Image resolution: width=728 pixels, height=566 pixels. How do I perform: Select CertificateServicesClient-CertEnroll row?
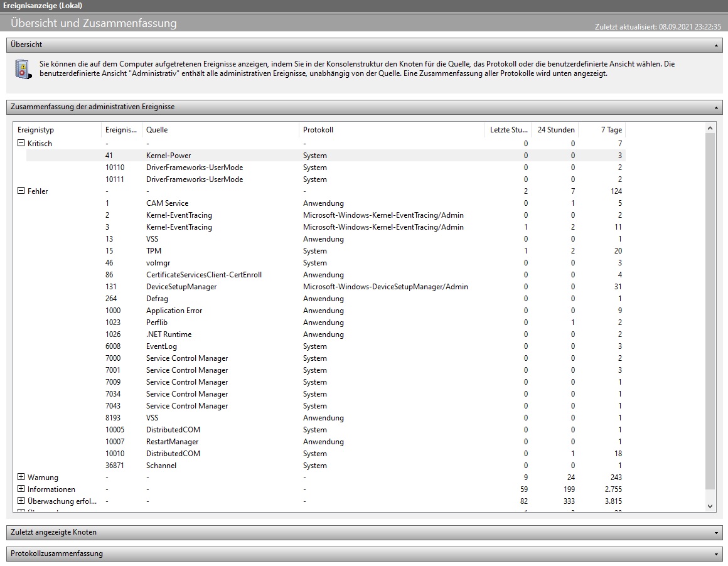[326, 274]
